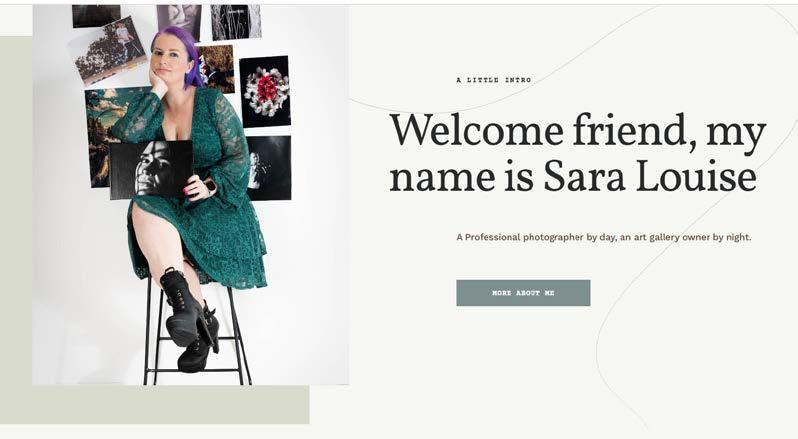Click the sage green strip left of the photo
The width and height of the screenshot is (798, 439).
(x=16, y=211)
